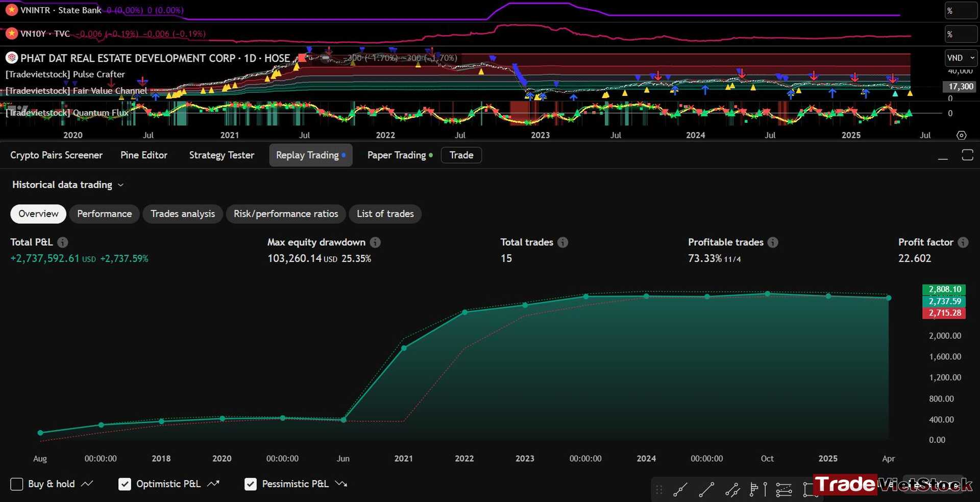This screenshot has height=502, width=980.
Task: Click the VN10Y symbol flag icon
Action: [x=11, y=34]
